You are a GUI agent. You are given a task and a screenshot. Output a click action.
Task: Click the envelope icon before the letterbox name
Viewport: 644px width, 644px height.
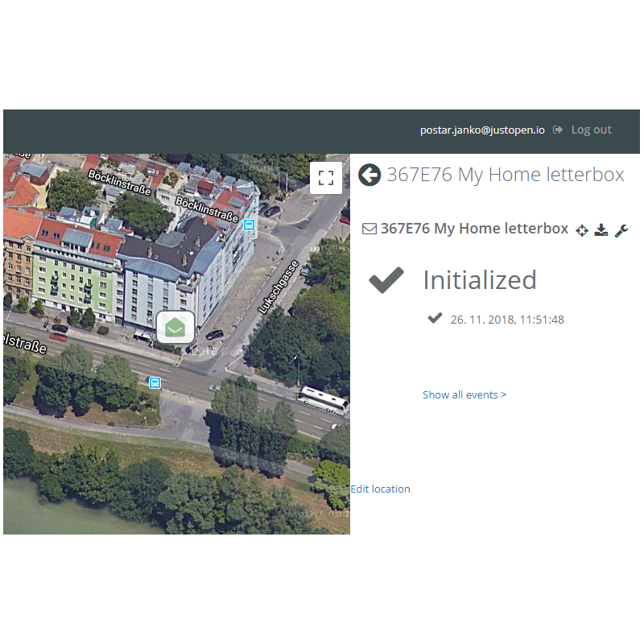[x=369, y=228]
